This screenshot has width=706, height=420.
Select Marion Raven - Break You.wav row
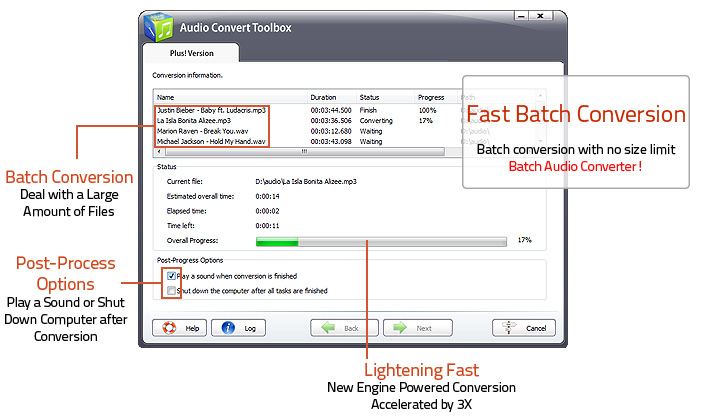pyautogui.click(x=202, y=131)
